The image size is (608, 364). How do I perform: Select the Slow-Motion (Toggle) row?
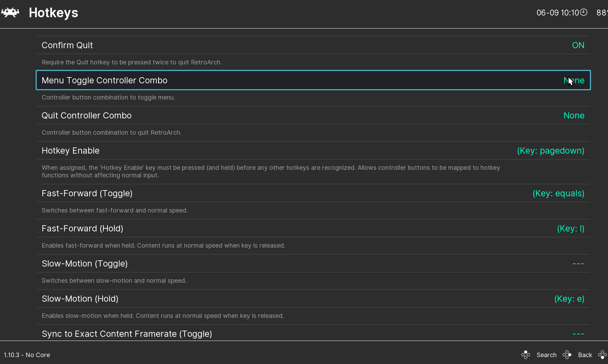(85, 263)
